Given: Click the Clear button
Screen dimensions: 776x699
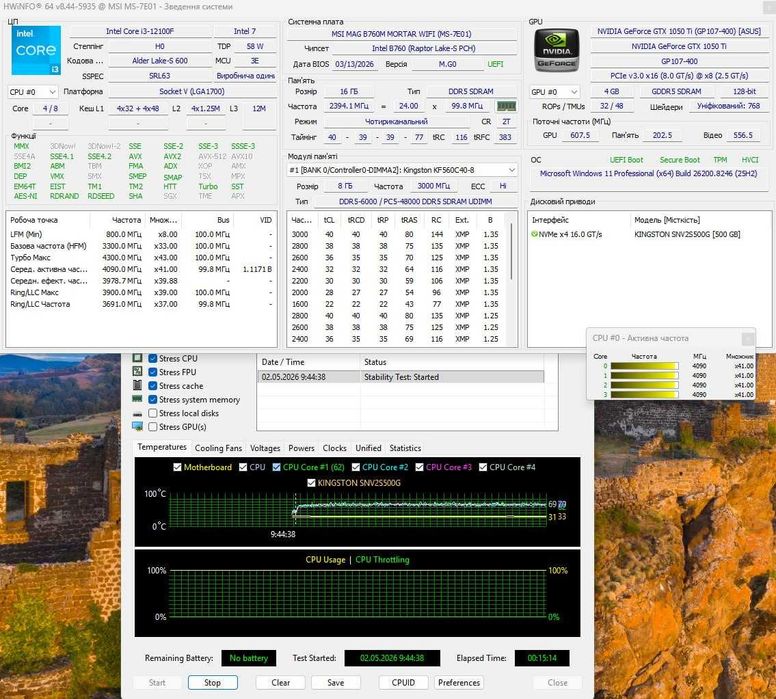Looking at the screenshot, I should (281, 682).
